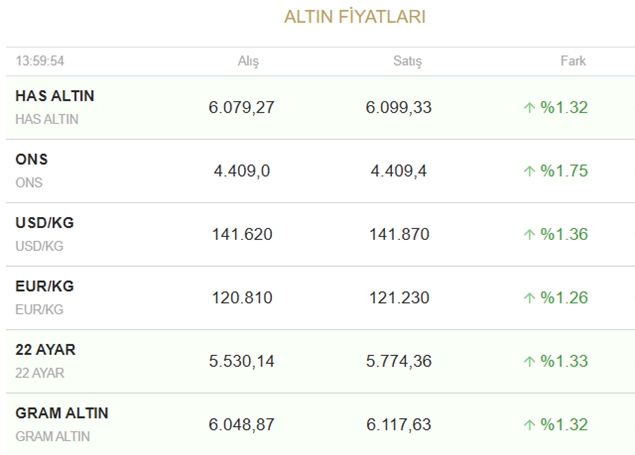This screenshot has height=455, width=635.
Task: Select the HAS ALTIN row title
Action: coord(55,96)
